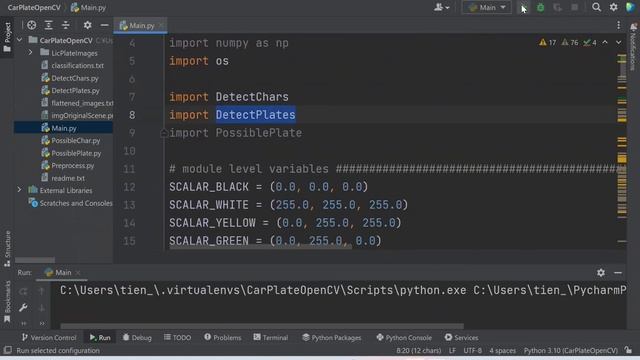Open the Problems tool window tab
This screenshot has width=640, height=360.
(222, 338)
